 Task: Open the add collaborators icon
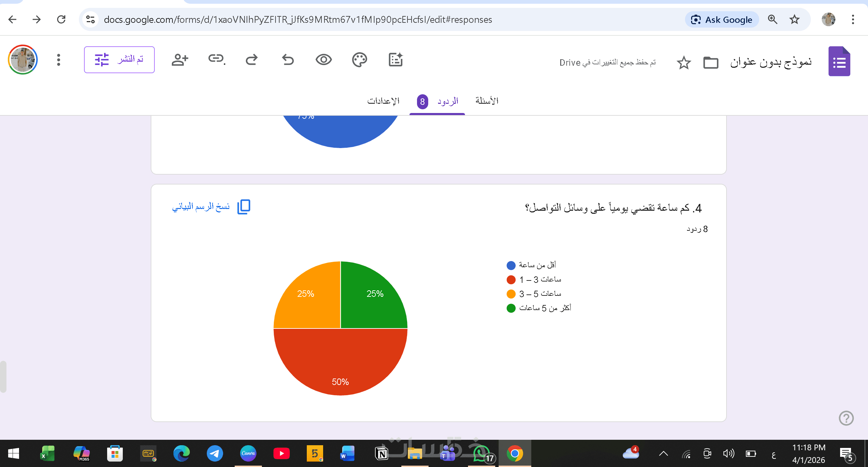[x=180, y=60]
